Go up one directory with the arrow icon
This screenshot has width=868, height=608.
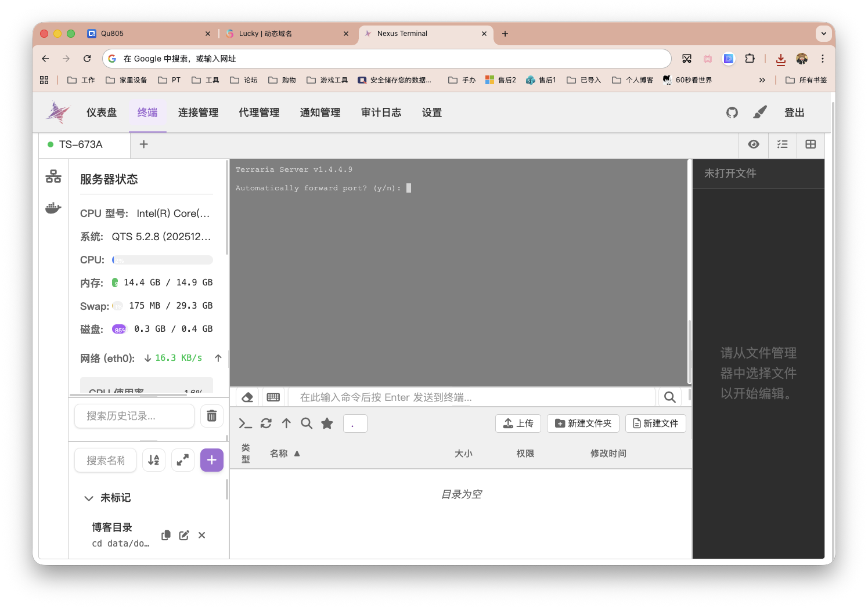click(x=286, y=424)
